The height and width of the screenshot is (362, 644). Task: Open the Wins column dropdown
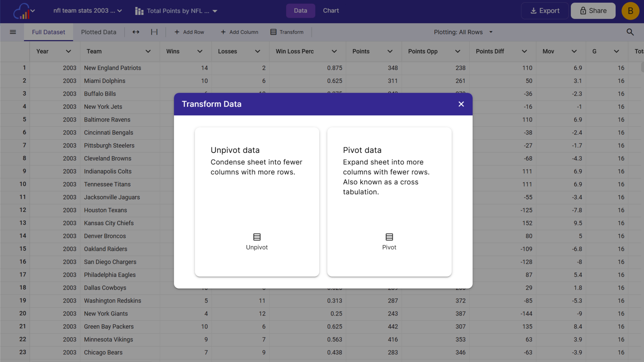point(200,51)
